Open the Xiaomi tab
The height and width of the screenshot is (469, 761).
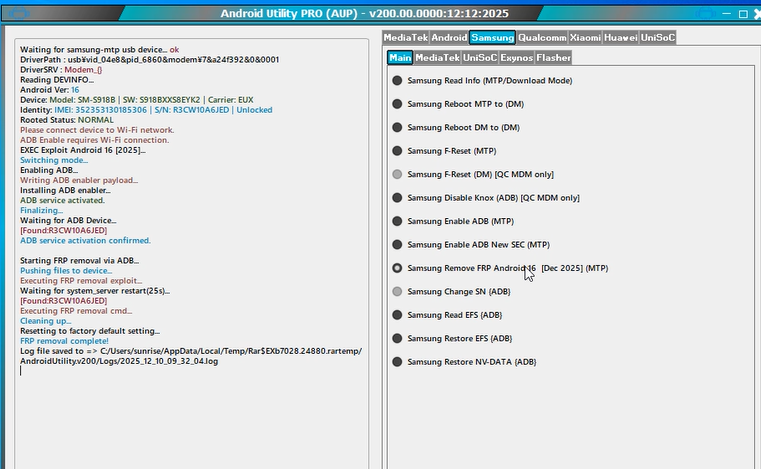585,37
